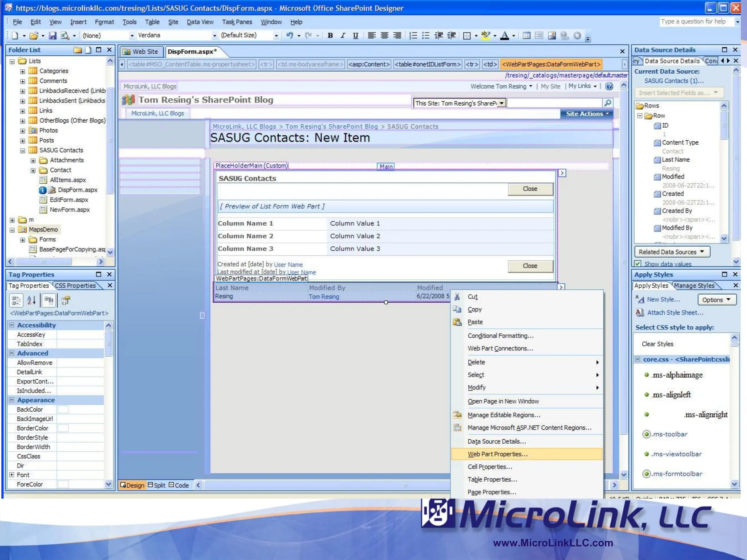747x560 pixels.
Task: Open NewForm.aspx in Folder List
Action: point(69,210)
